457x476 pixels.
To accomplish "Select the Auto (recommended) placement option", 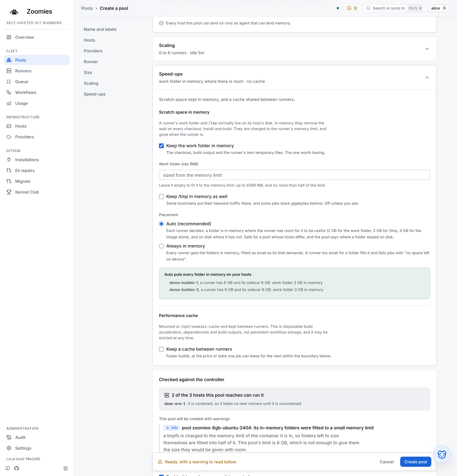I will click(161, 224).
